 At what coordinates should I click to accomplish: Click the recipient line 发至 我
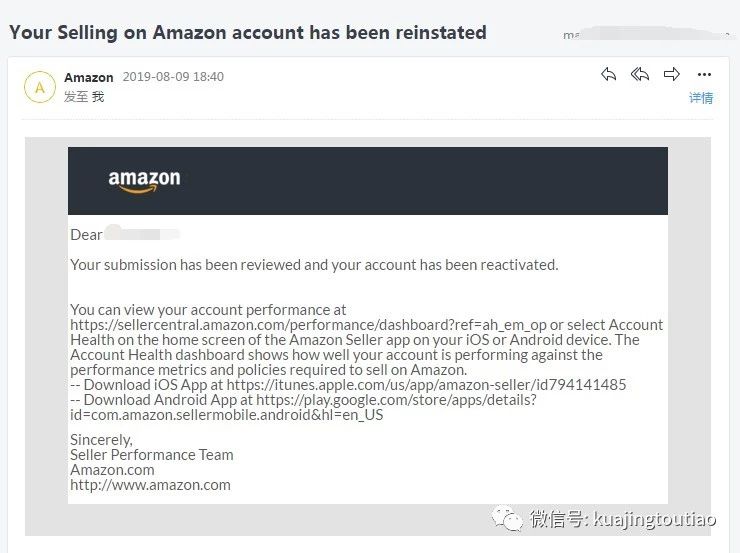pos(84,97)
